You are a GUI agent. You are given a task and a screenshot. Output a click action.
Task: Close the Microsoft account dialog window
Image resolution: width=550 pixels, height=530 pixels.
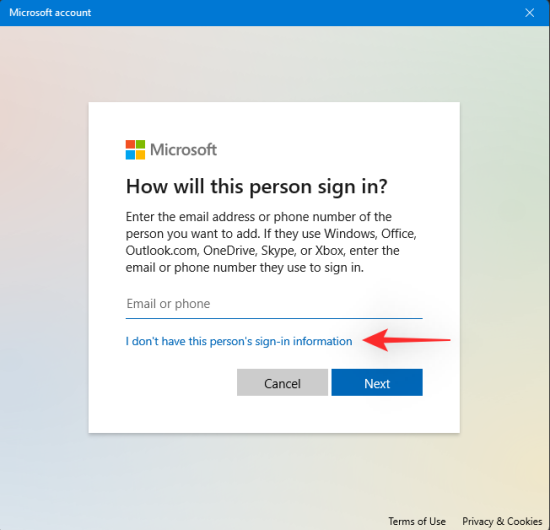pos(529,13)
